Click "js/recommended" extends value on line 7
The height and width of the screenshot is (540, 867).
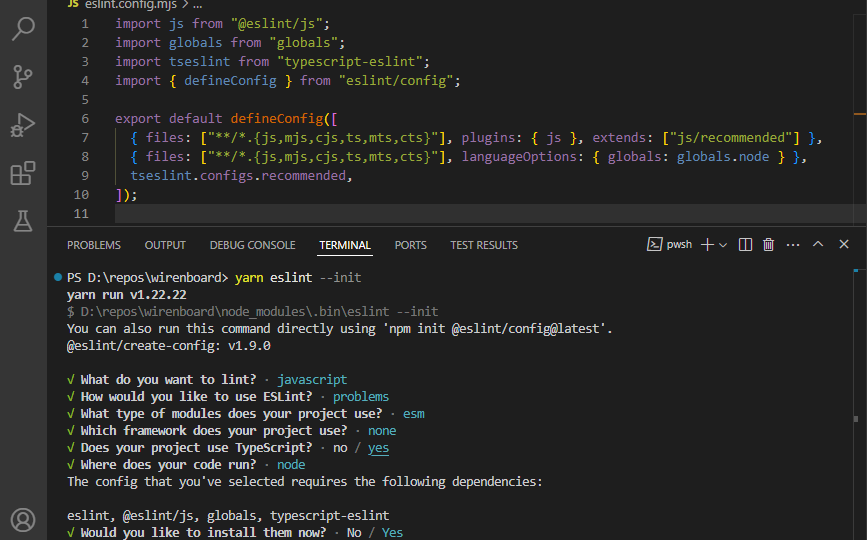731,138
